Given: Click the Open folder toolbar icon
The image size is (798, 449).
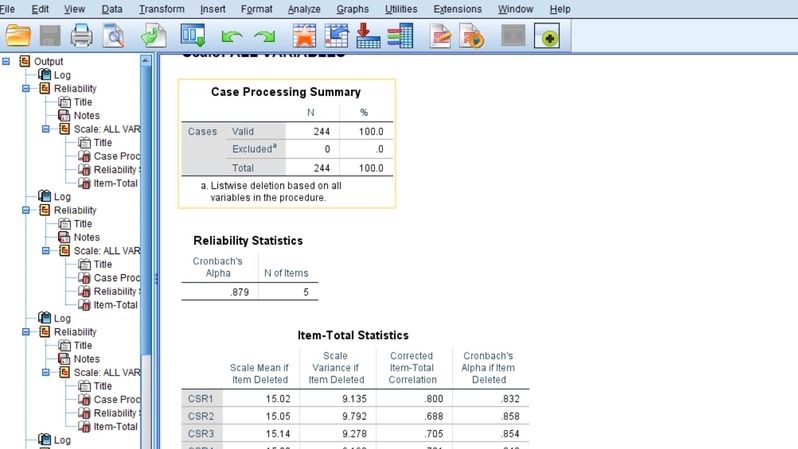Looking at the screenshot, I should [18, 36].
